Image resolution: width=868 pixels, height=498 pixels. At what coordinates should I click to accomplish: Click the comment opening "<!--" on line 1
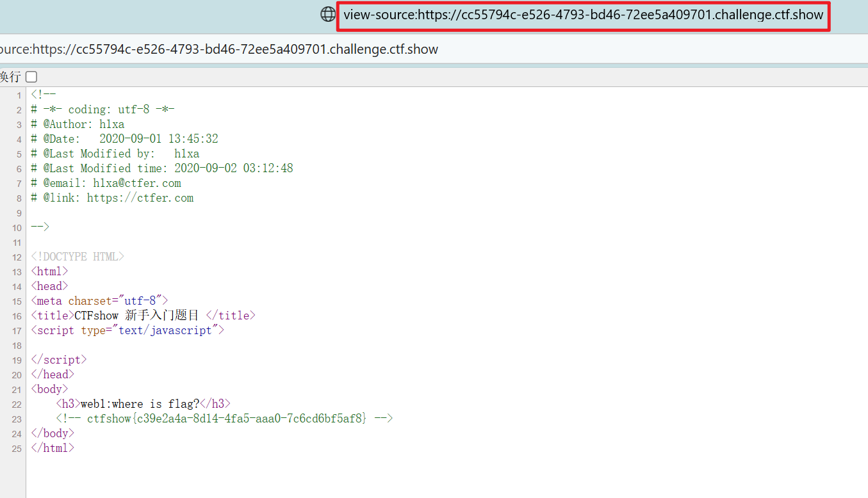pyautogui.click(x=44, y=95)
